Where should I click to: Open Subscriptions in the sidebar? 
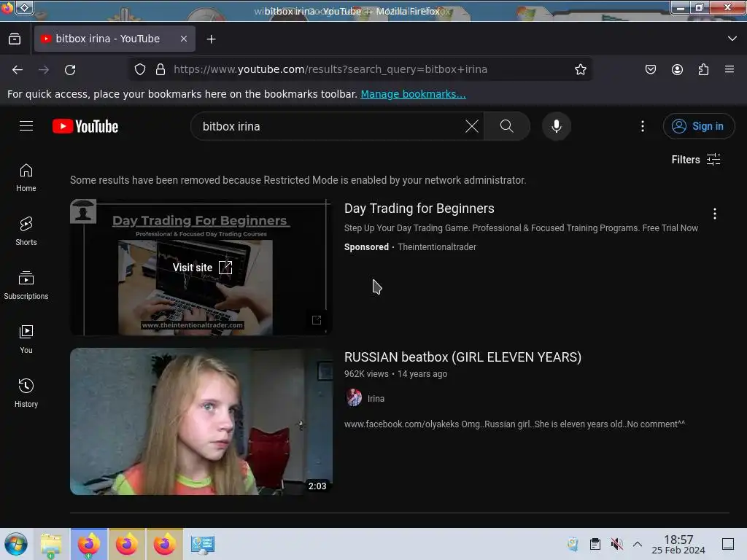point(26,285)
